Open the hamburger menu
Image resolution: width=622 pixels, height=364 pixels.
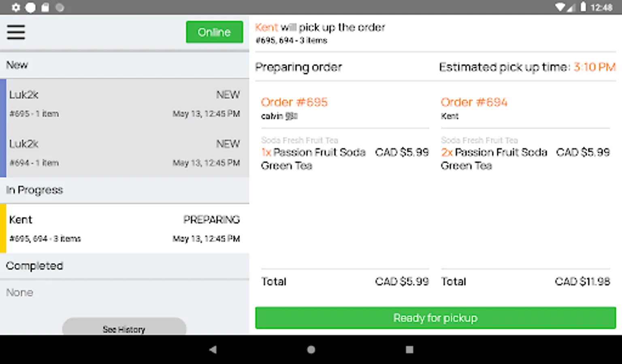16,32
